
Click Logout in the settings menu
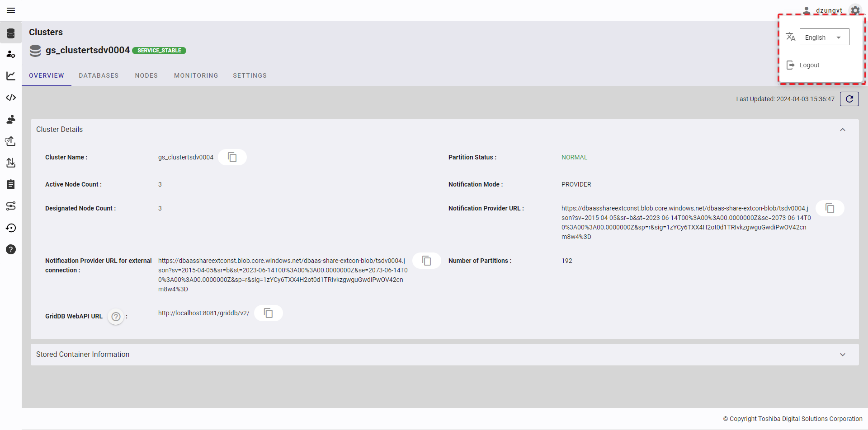click(809, 65)
